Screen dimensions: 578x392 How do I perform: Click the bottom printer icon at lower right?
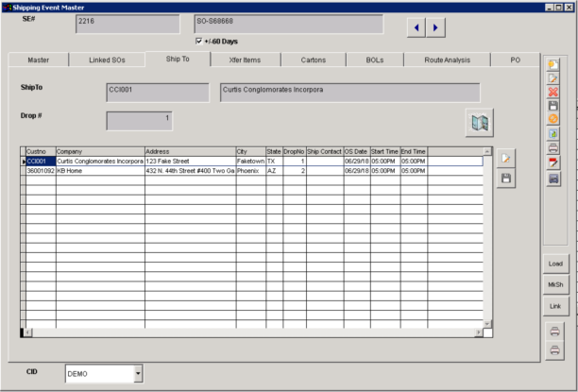(554, 349)
